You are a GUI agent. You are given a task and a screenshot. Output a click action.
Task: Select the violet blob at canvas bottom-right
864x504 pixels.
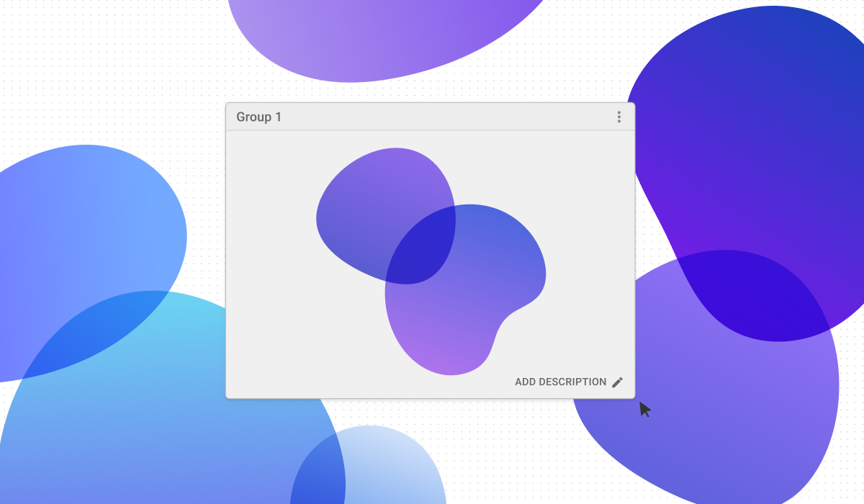pyautogui.click(x=684, y=418)
